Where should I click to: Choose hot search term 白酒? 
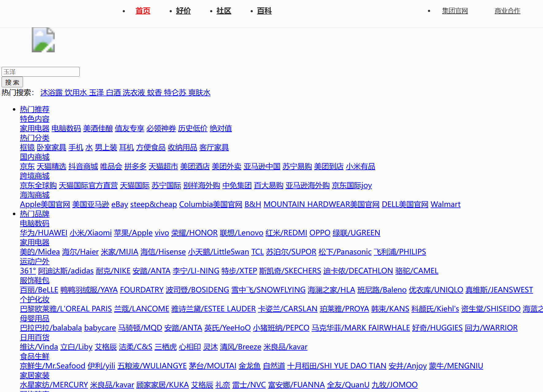coord(114,93)
